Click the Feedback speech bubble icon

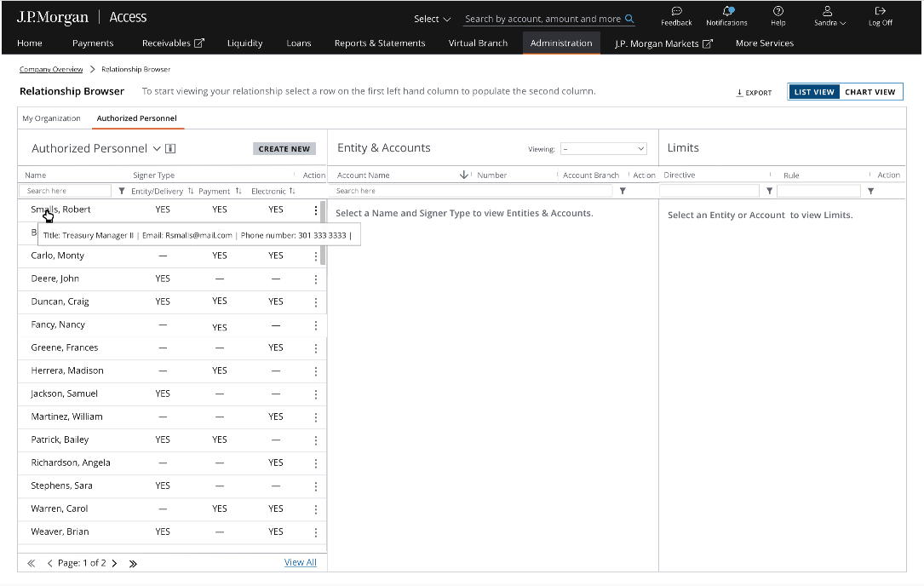(676, 11)
